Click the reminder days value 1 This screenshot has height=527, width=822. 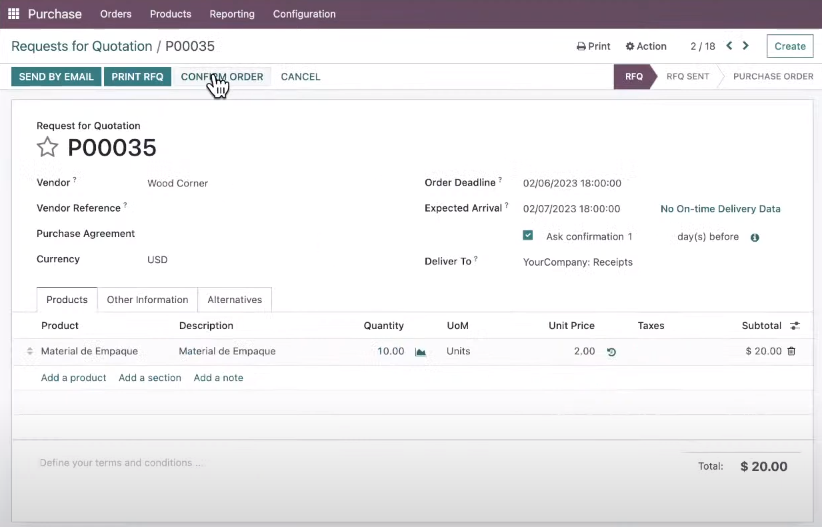pyautogui.click(x=630, y=236)
